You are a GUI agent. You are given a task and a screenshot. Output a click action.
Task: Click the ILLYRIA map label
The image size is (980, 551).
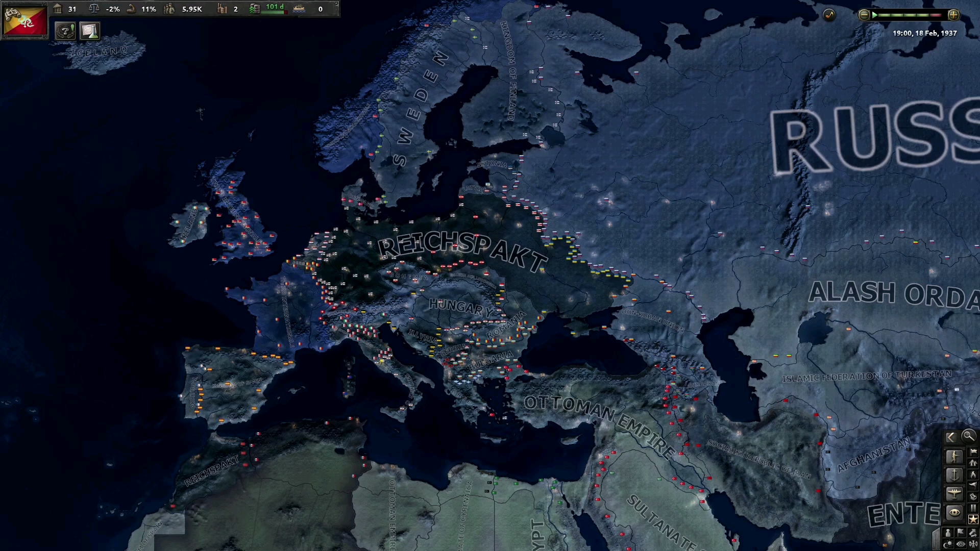pyautogui.click(x=423, y=336)
